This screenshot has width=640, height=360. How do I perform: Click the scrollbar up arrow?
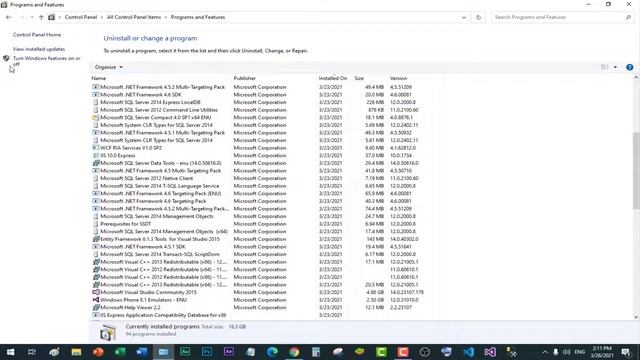click(636, 78)
